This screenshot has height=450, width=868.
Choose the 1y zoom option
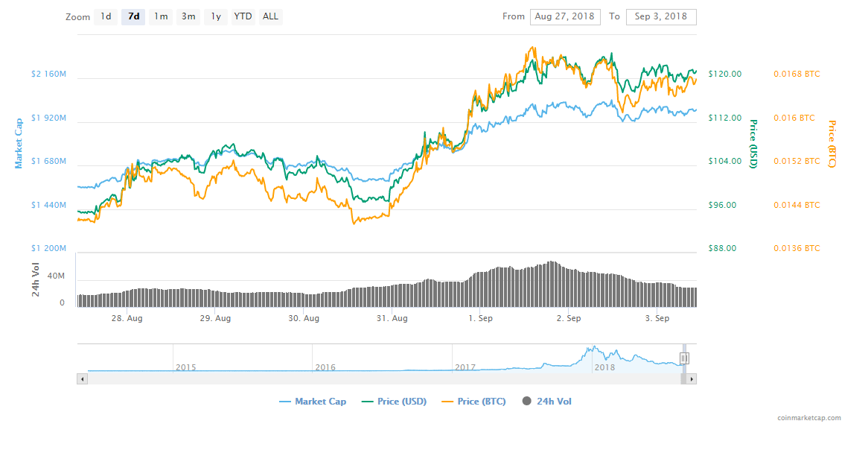(215, 16)
